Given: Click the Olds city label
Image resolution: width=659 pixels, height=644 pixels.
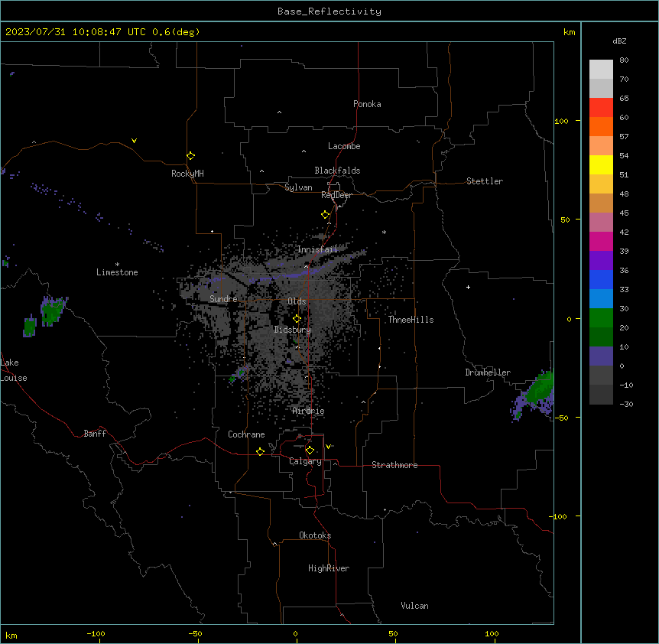Looking at the screenshot, I should [297, 301].
